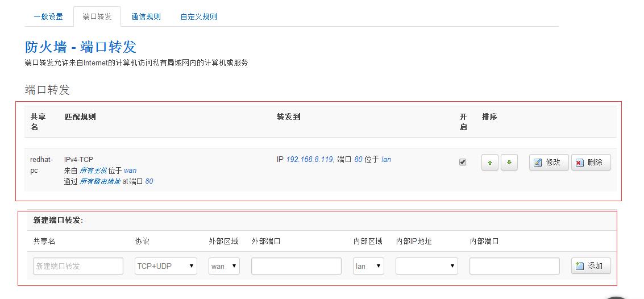The height and width of the screenshot is (299, 644).
Task: Click the 内部端口 input field
Action: (x=514, y=266)
